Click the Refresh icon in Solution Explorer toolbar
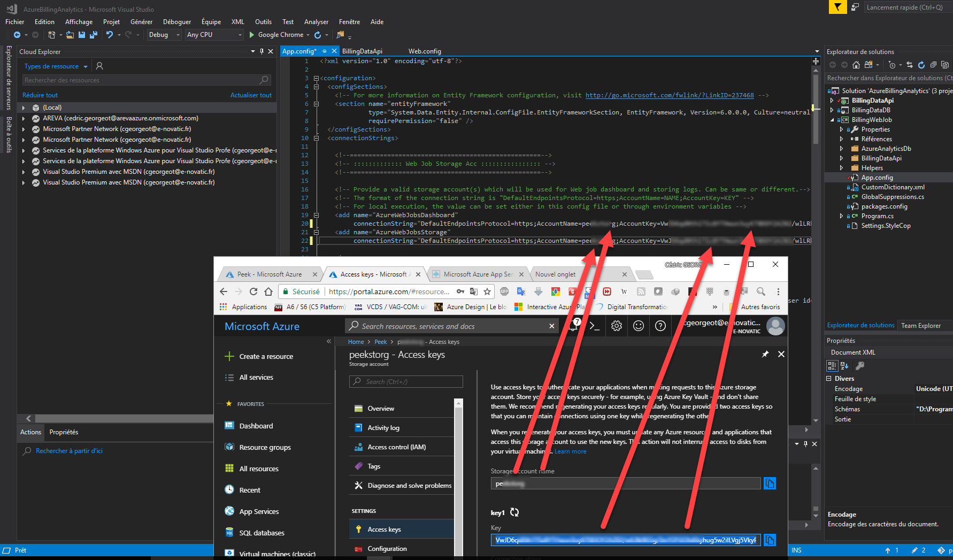 pos(921,65)
